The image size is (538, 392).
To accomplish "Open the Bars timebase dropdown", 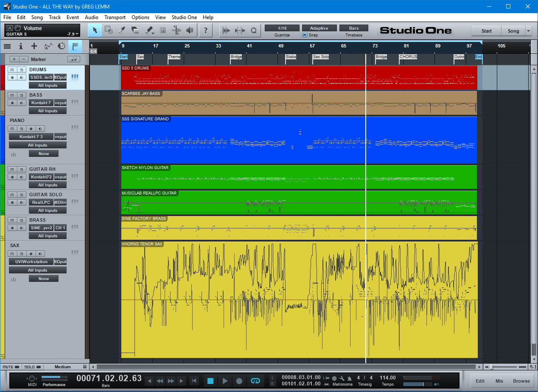I will click(x=354, y=28).
